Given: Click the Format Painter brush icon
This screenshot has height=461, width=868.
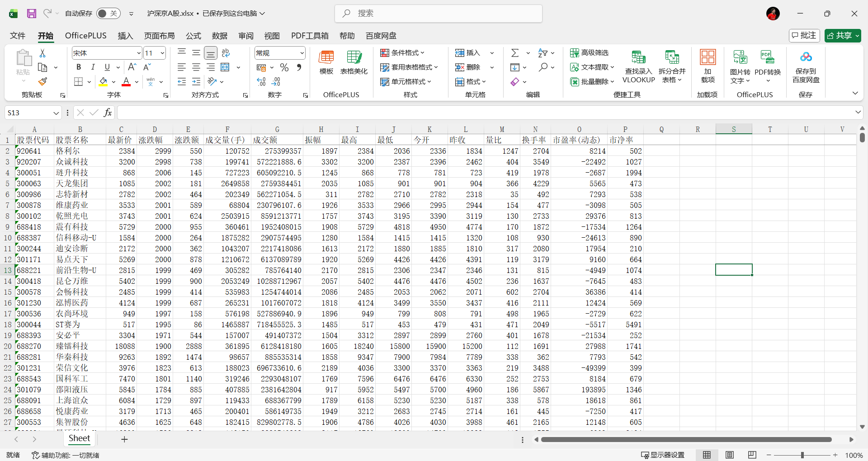Looking at the screenshot, I should coord(42,81).
